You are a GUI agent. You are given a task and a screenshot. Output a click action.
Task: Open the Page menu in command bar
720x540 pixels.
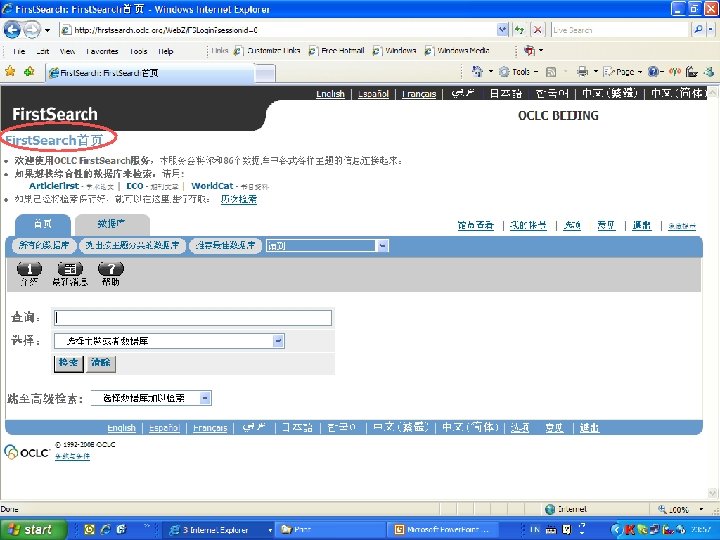tap(620, 72)
